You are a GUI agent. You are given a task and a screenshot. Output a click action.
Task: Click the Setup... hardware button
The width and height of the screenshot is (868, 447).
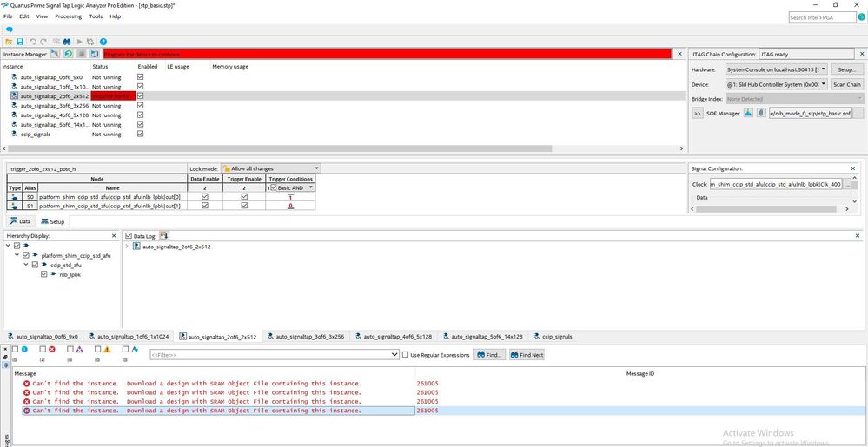click(846, 69)
